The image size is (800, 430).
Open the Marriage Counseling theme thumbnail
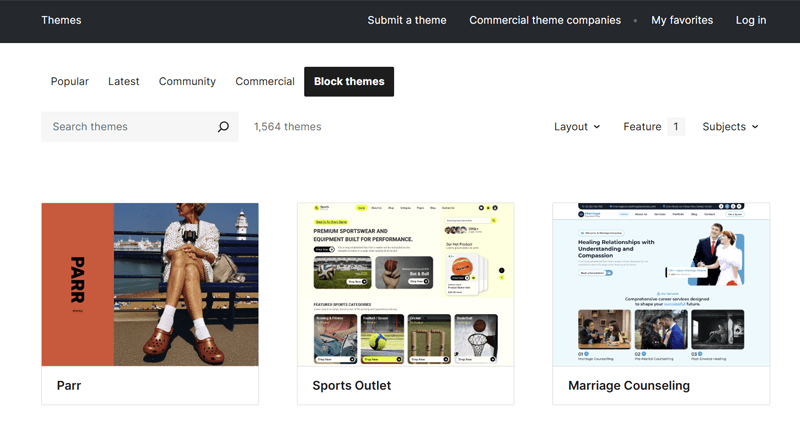point(661,284)
